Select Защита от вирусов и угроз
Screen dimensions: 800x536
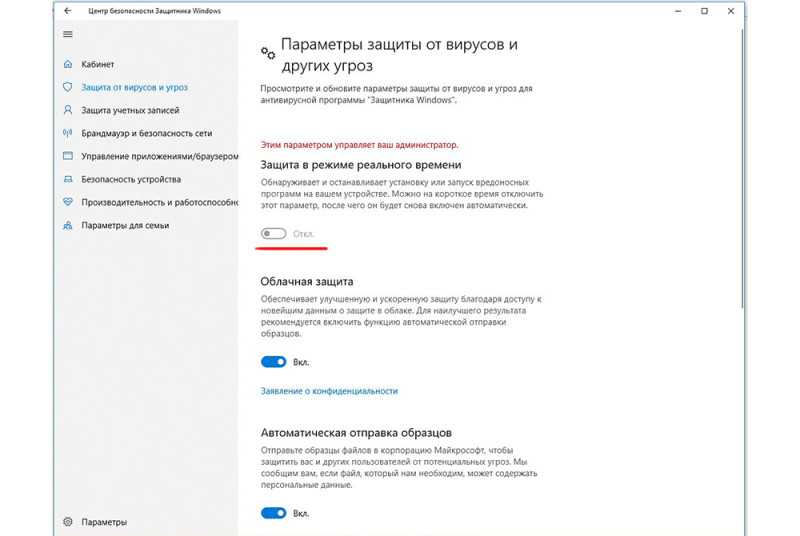(x=135, y=87)
